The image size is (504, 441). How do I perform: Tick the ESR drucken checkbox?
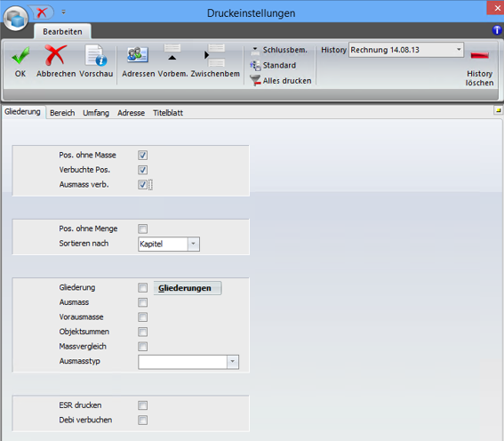pyautogui.click(x=143, y=405)
